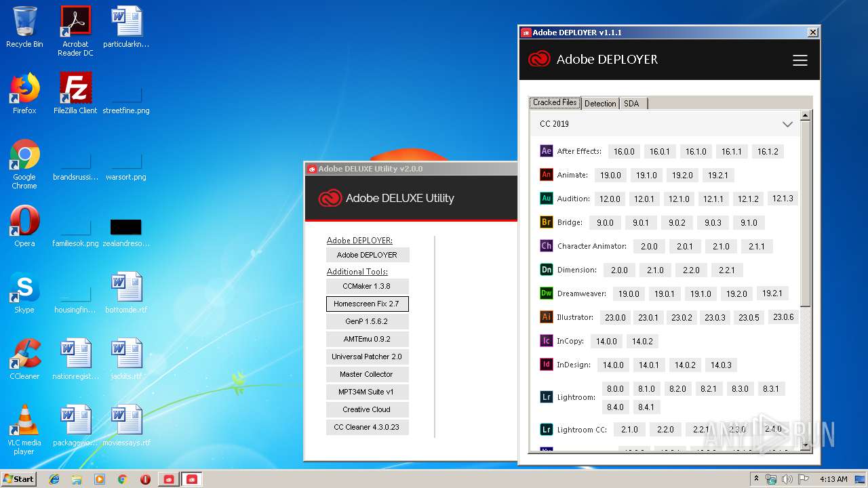Click the Bridge Br icon
The height and width of the screenshot is (488, 868).
pos(546,222)
